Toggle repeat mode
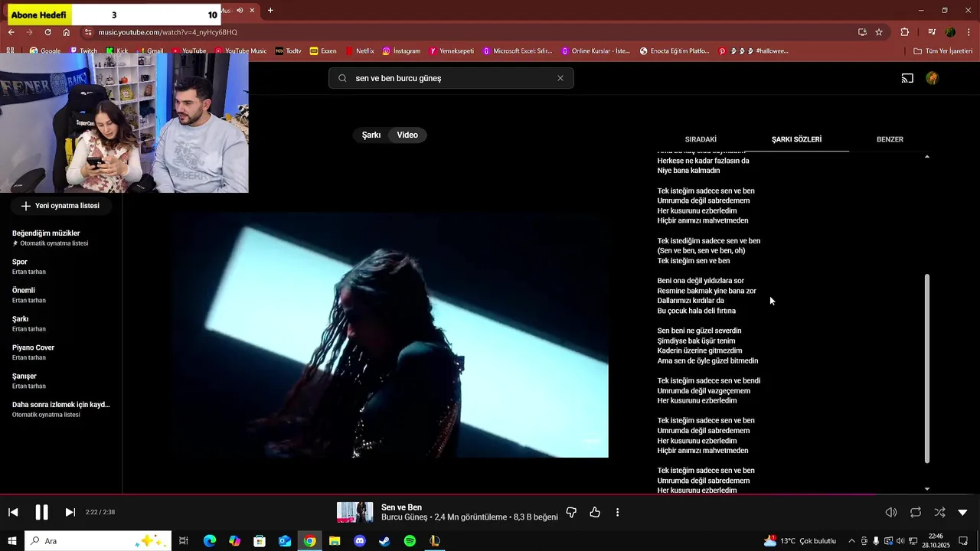 [916, 512]
